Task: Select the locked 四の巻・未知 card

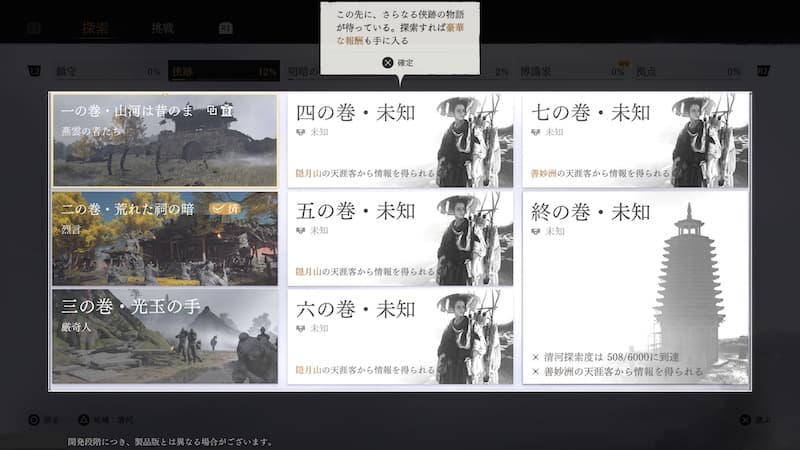Action: click(400, 140)
